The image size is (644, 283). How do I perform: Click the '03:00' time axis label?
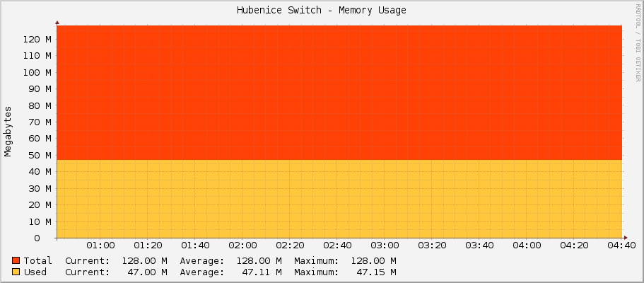(385, 246)
